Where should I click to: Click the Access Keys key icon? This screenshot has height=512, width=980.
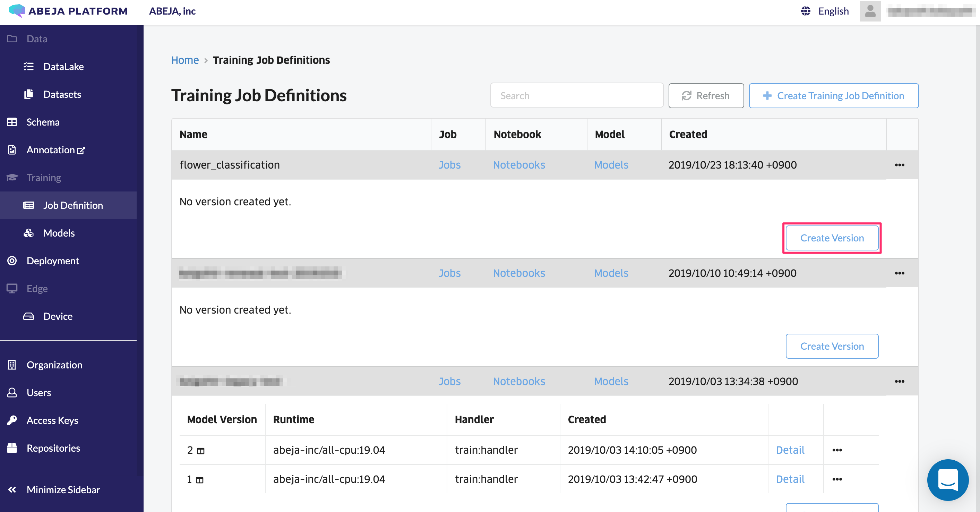pyautogui.click(x=12, y=420)
